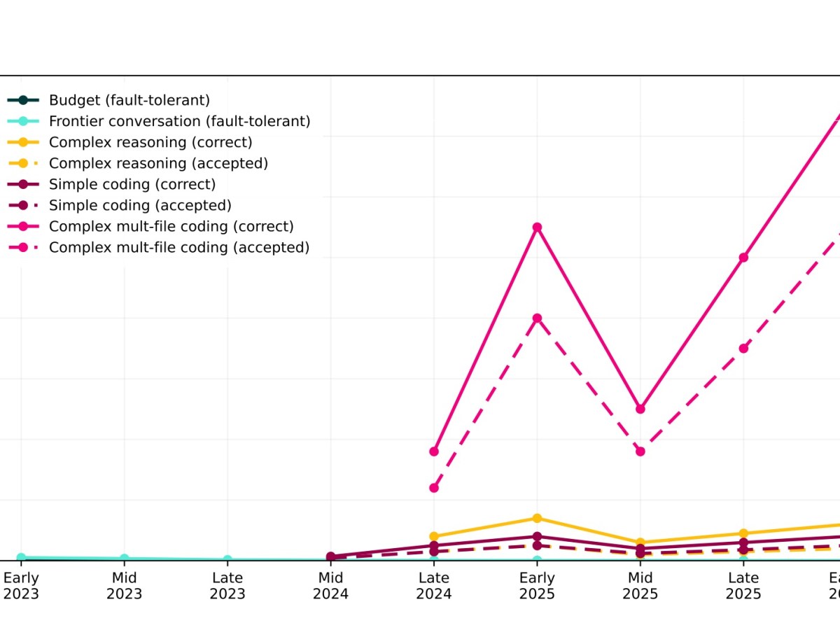Click solid pink point at Late 2024
This screenshot has height=630, width=840.
434,451
